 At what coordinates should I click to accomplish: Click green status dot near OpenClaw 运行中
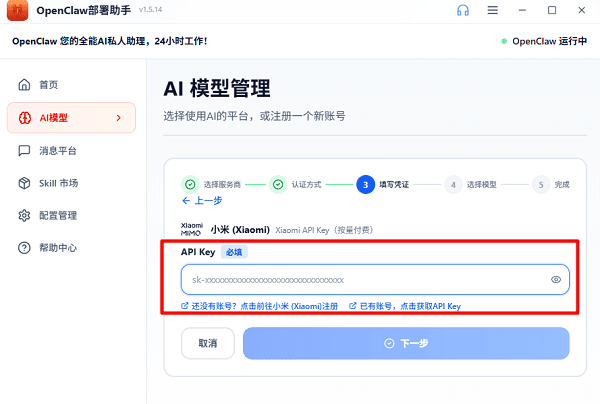pyautogui.click(x=504, y=41)
